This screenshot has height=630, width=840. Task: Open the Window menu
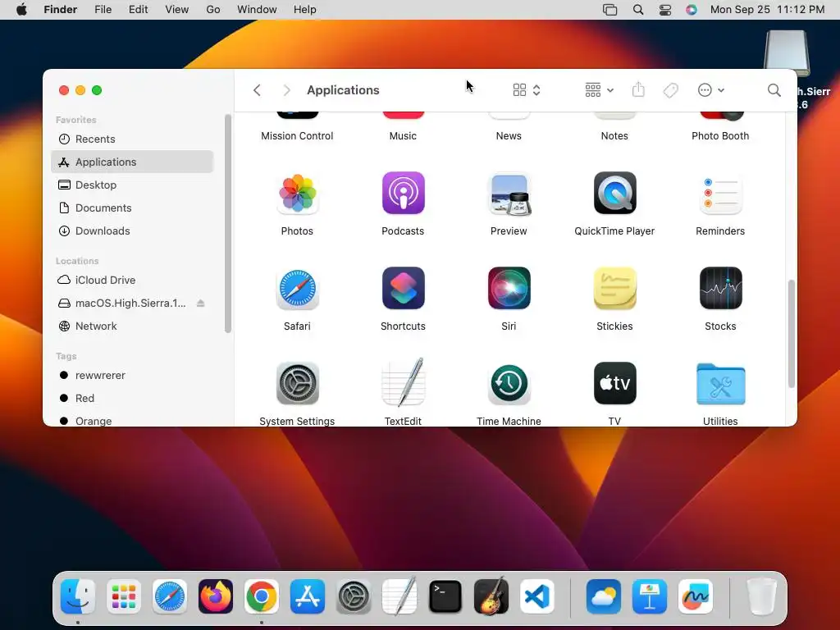pos(257,10)
